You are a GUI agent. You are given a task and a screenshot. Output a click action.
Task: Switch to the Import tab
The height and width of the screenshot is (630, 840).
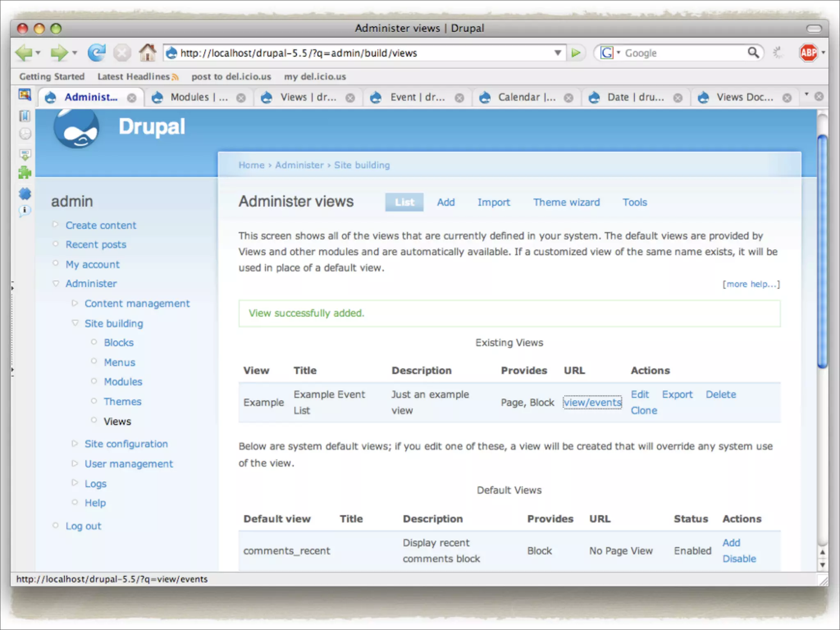(x=493, y=202)
